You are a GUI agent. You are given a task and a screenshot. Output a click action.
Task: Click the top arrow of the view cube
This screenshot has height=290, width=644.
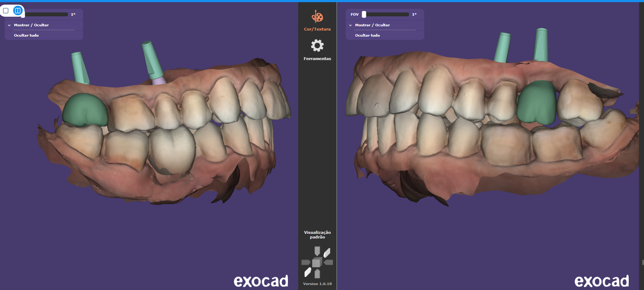pyautogui.click(x=317, y=251)
